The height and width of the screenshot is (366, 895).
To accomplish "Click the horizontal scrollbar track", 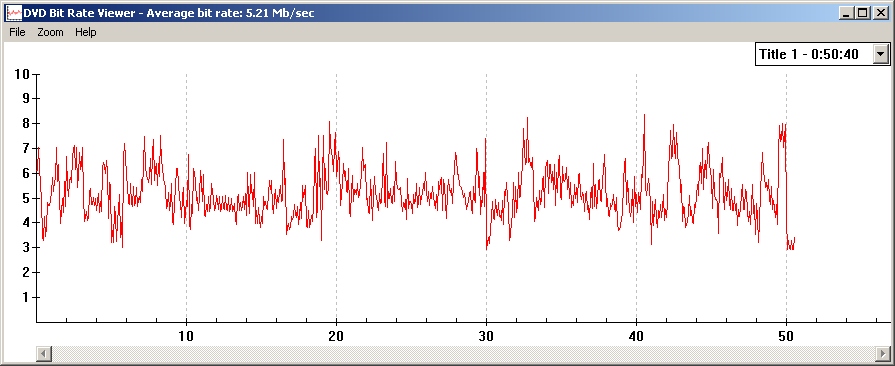I will [x=463, y=353].
